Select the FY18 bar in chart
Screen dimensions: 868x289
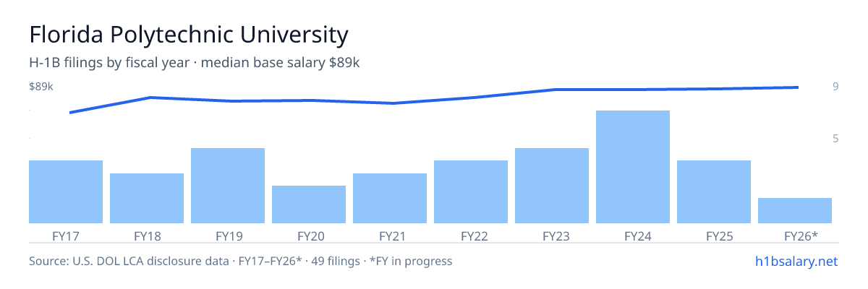[147, 198]
